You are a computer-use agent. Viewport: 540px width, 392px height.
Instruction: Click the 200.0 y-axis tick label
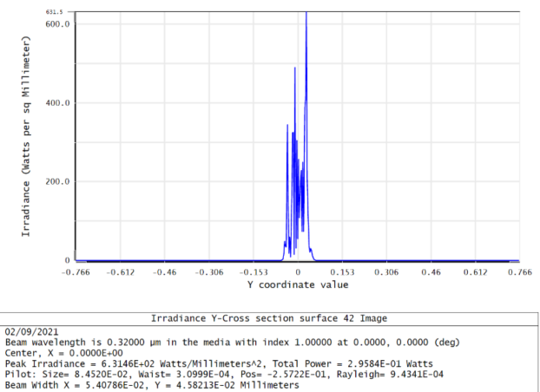click(x=57, y=181)
